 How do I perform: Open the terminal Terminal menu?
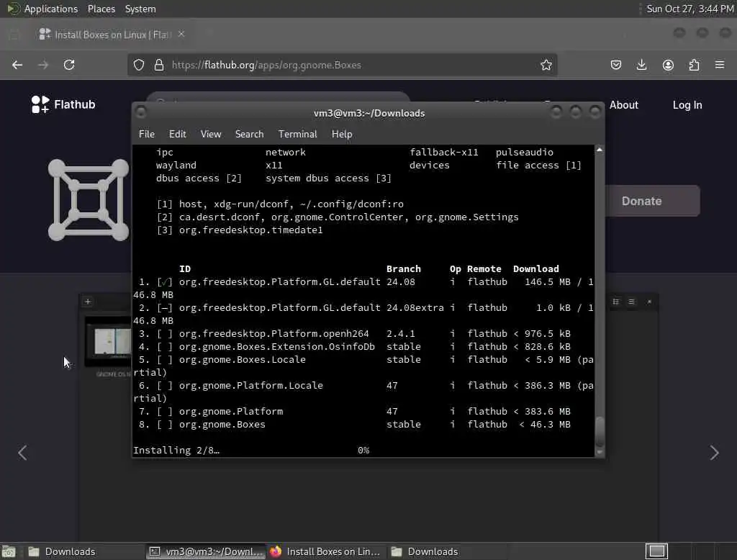[x=297, y=134]
